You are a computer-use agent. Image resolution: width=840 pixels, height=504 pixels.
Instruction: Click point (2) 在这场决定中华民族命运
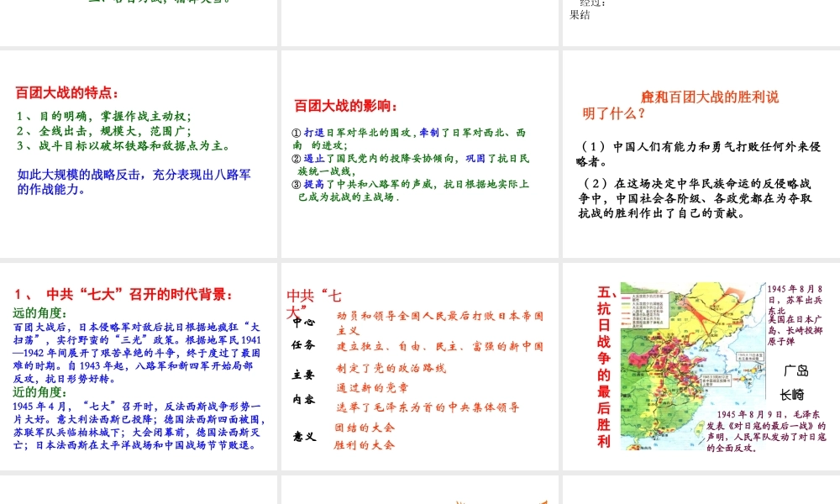click(695, 198)
